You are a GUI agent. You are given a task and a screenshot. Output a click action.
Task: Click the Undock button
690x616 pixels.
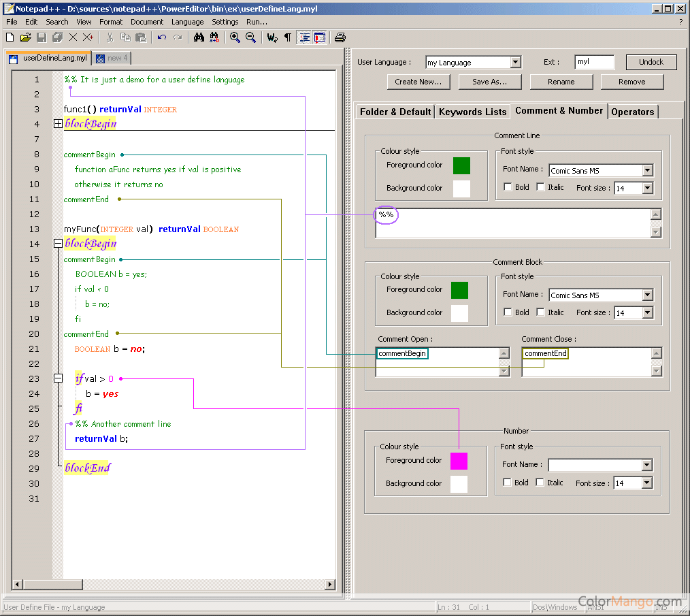(x=651, y=62)
